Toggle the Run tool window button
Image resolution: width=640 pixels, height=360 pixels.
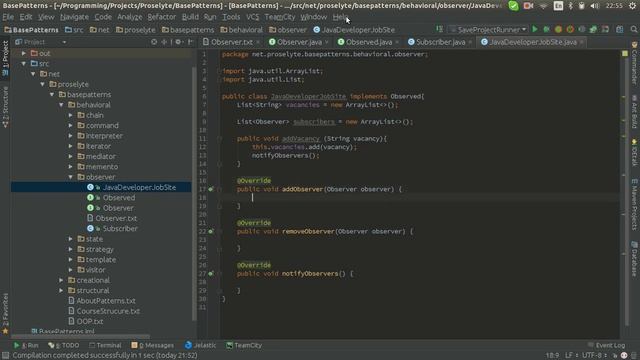[x=26, y=345]
